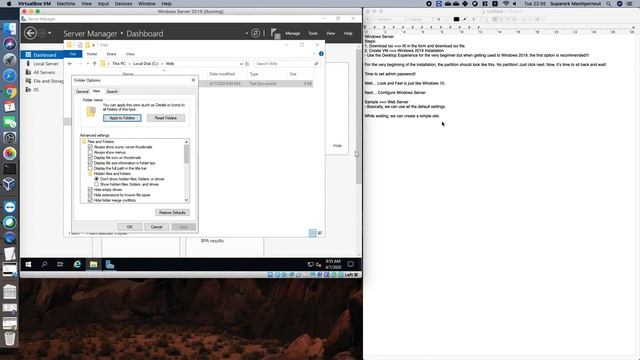
Task: Toggle Always show menus checkbox
Action: click(90, 152)
